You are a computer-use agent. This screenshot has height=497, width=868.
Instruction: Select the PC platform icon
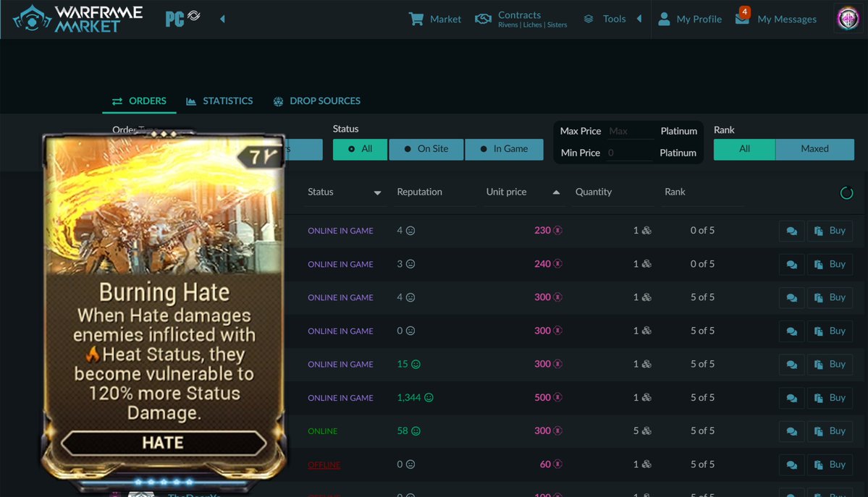tap(174, 19)
